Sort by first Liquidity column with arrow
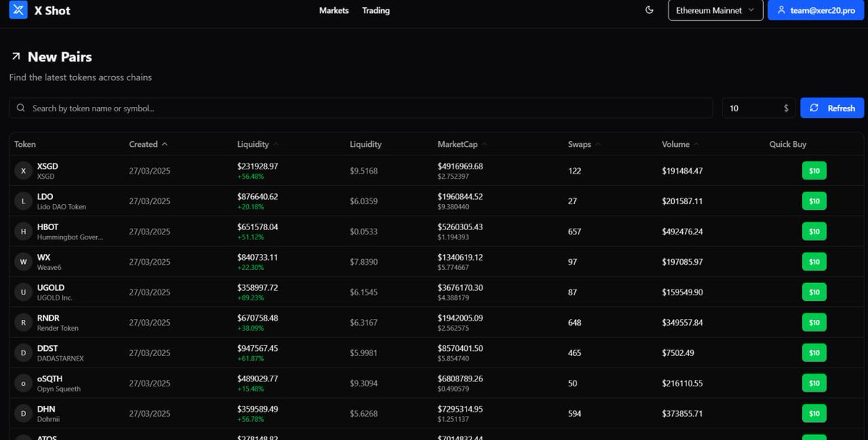Image resolution: width=868 pixels, height=440 pixels. pos(258,144)
